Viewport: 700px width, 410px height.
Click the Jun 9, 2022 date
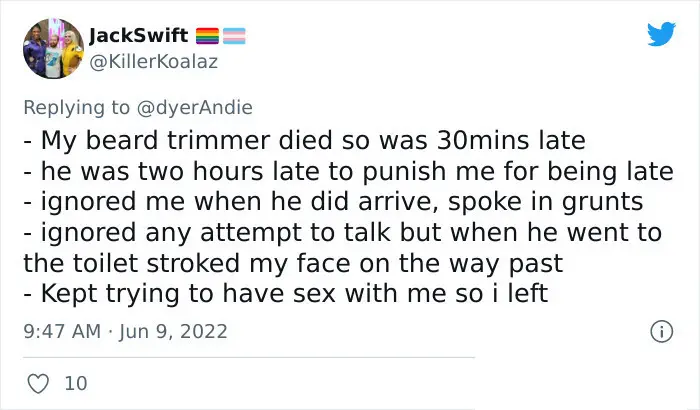coord(173,331)
